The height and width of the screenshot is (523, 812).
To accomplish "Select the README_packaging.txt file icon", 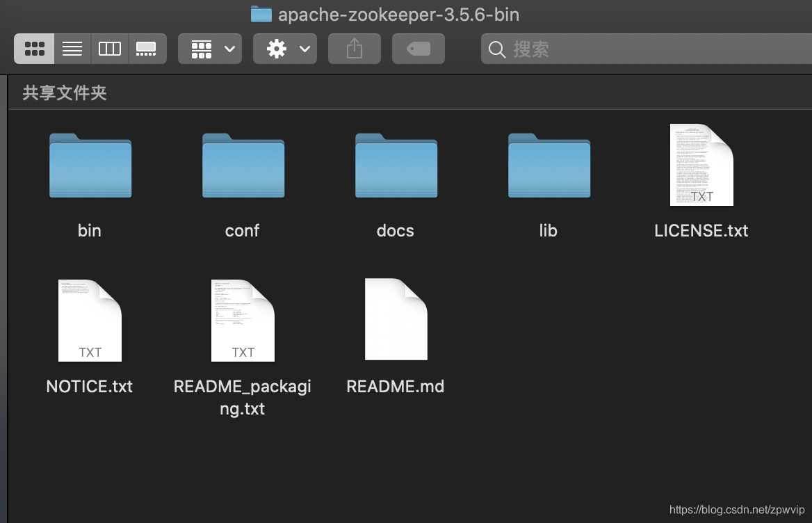I will pos(243,321).
